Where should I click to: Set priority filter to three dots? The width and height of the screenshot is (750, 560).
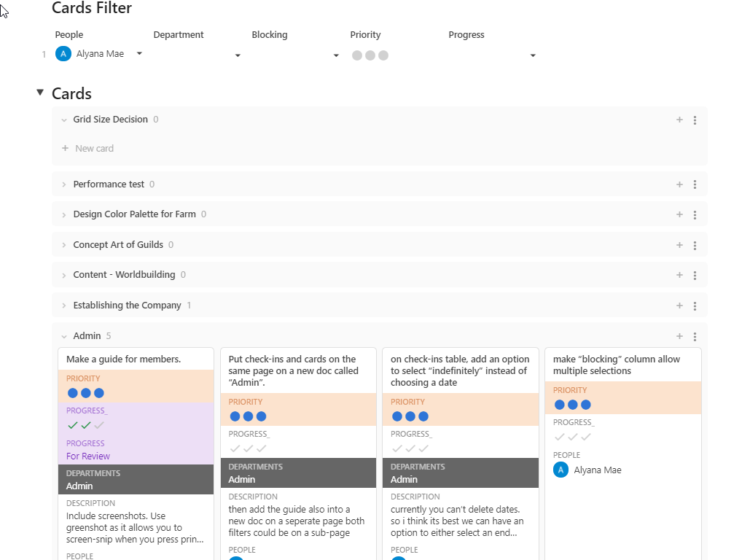pyautogui.click(x=383, y=55)
